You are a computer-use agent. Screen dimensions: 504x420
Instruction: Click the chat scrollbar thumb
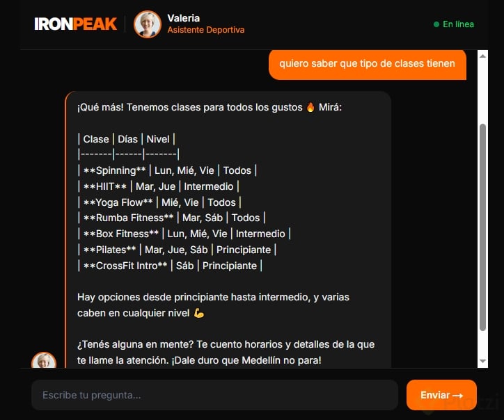click(482, 227)
